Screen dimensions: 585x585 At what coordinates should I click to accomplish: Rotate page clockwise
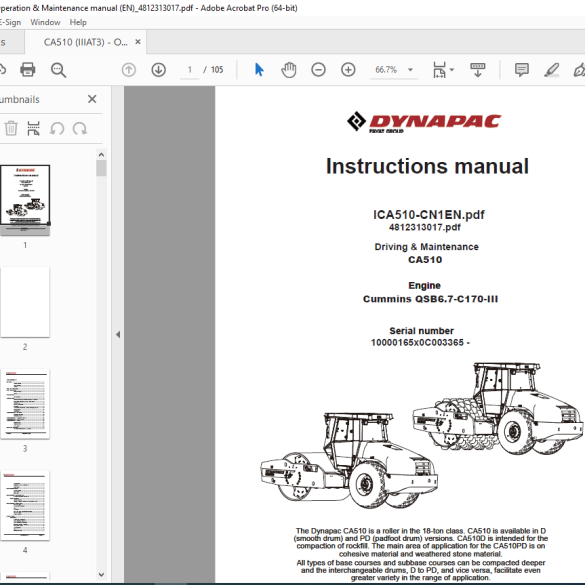pos(80,128)
